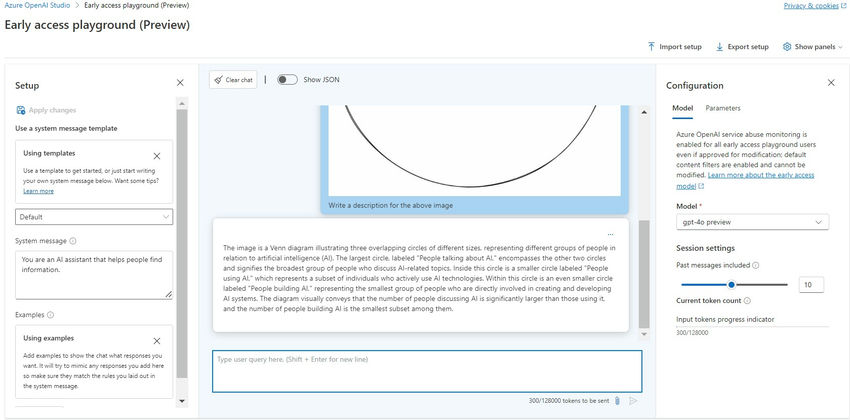Click the Clear chat button

(233, 80)
